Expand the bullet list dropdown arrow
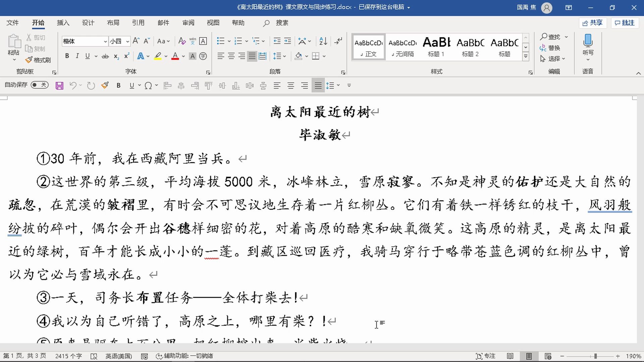This screenshot has width=644, height=362. 229,41
